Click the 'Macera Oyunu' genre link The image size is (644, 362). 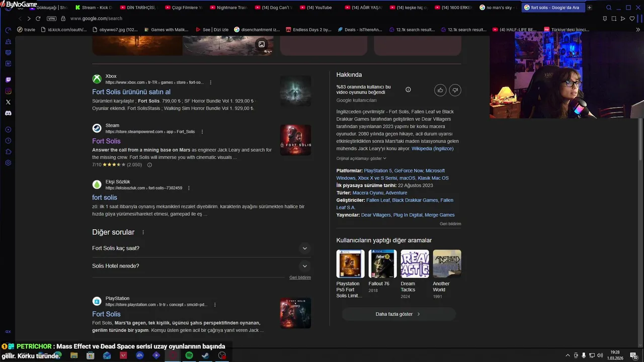point(368,193)
